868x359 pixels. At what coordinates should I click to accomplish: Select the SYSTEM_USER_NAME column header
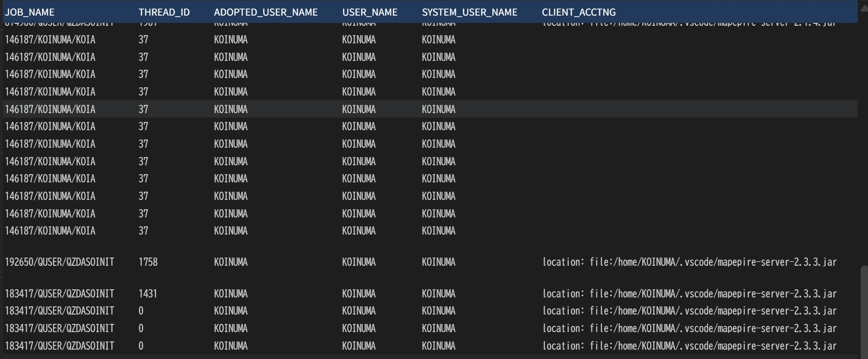coord(469,12)
